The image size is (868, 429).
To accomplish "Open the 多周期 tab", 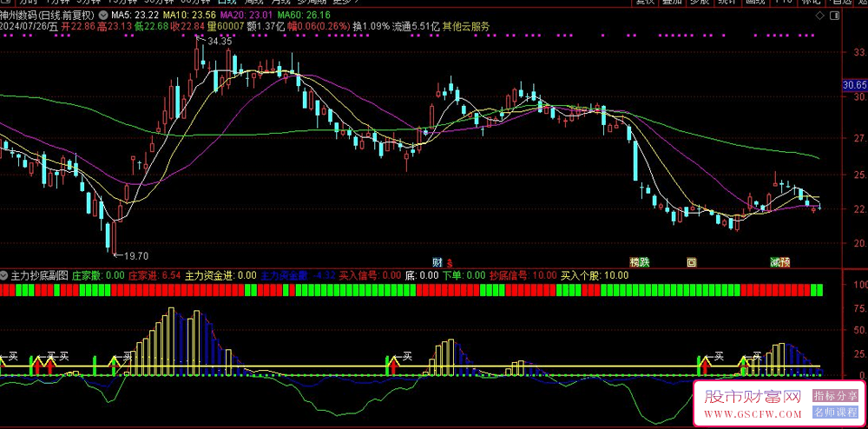I will click(312, 2).
